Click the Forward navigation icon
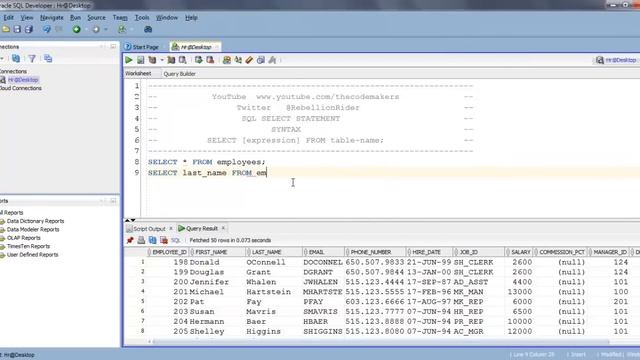Screen dimensions: 640x360 [x=96, y=29]
